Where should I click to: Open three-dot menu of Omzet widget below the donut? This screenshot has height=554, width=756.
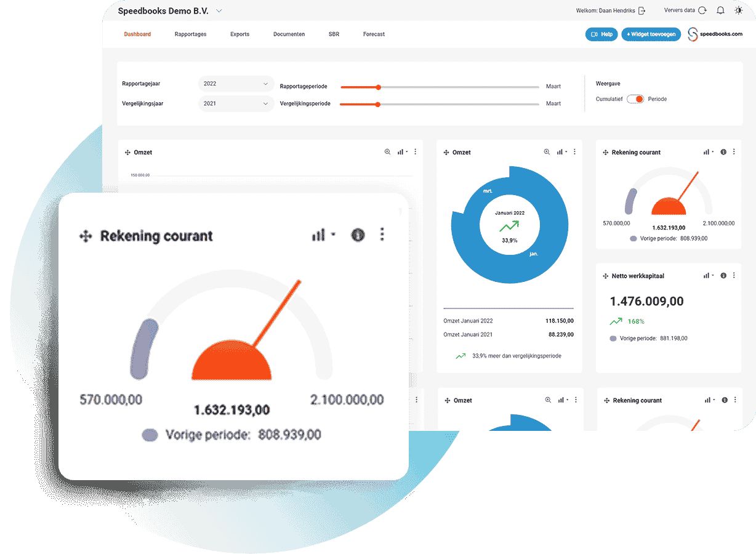click(576, 400)
